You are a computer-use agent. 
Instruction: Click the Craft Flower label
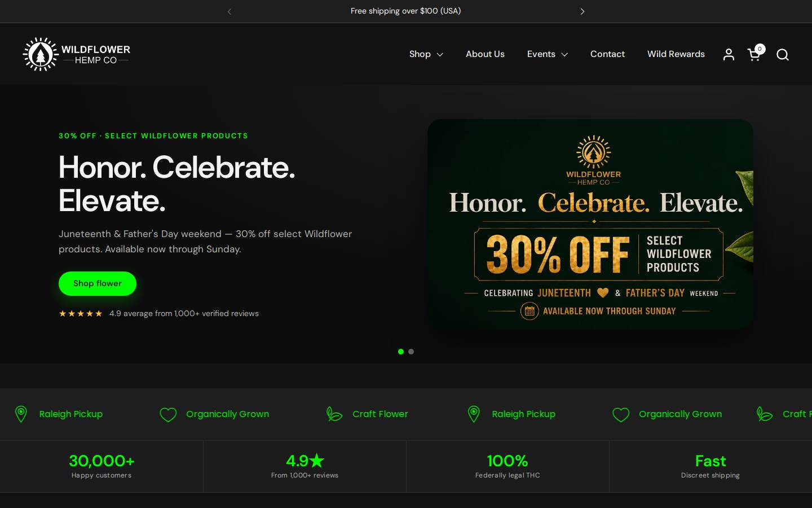tap(380, 414)
